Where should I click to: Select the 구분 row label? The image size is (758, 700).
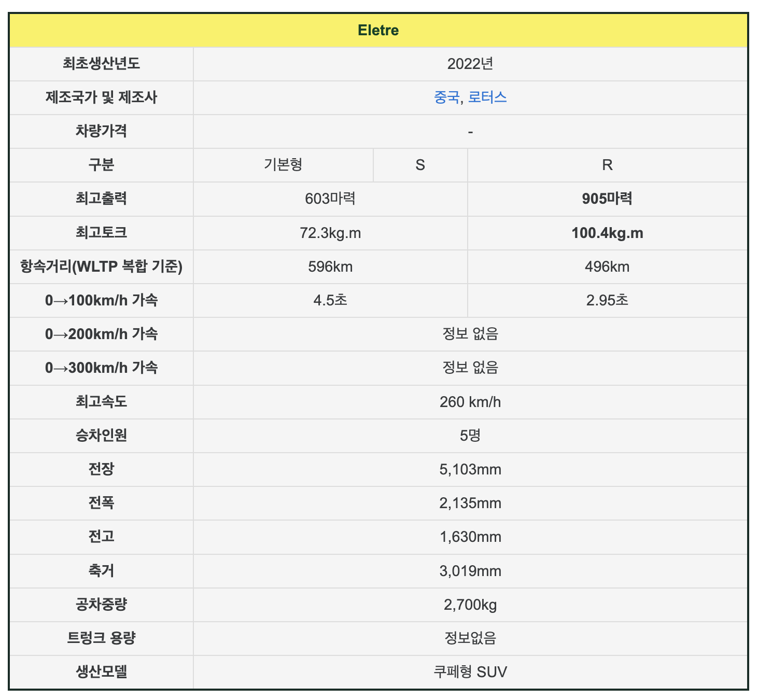pyautogui.click(x=101, y=165)
